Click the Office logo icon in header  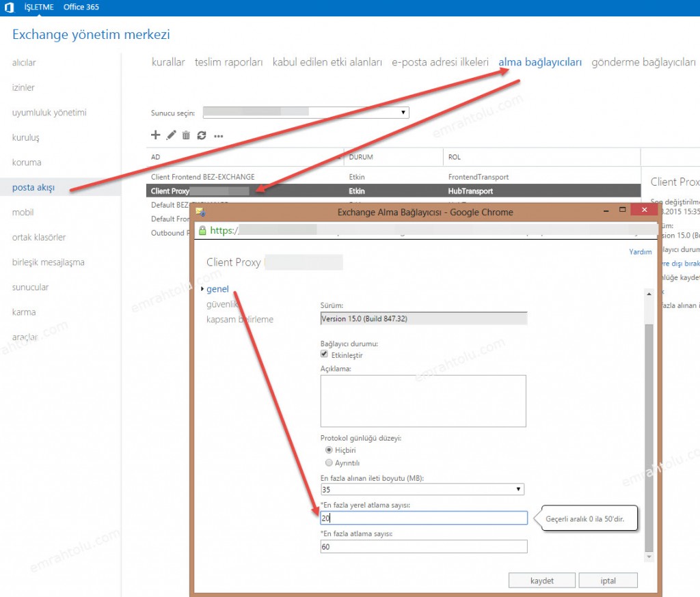click(x=10, y=7)
